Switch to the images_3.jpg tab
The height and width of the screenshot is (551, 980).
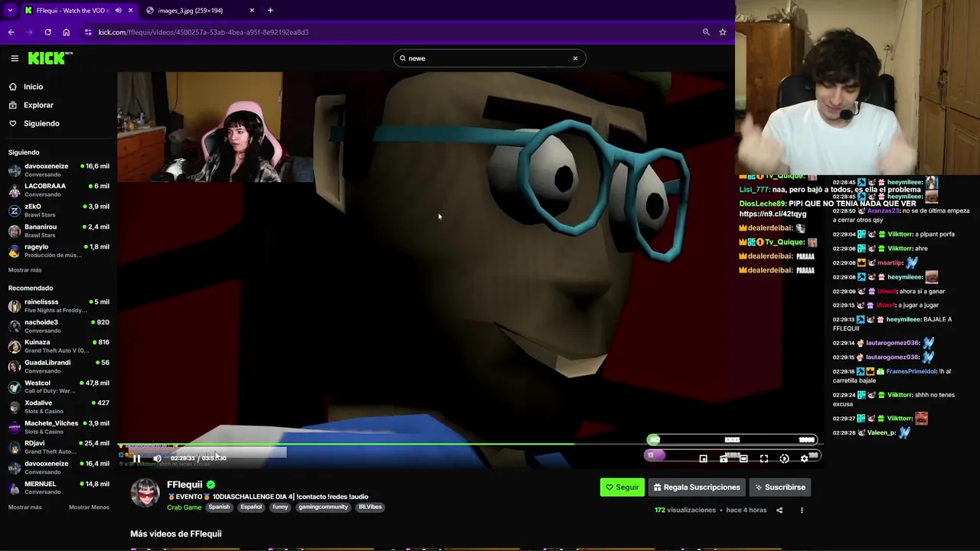tap(201, 11)
